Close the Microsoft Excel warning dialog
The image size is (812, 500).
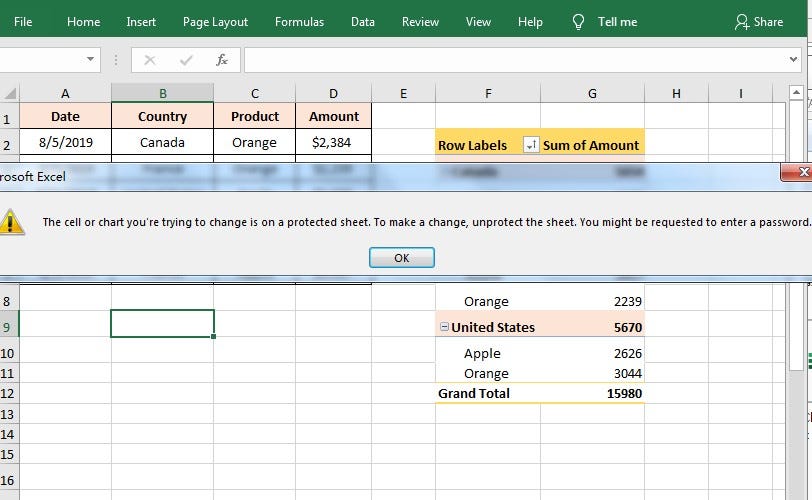[x=800, y=172]
